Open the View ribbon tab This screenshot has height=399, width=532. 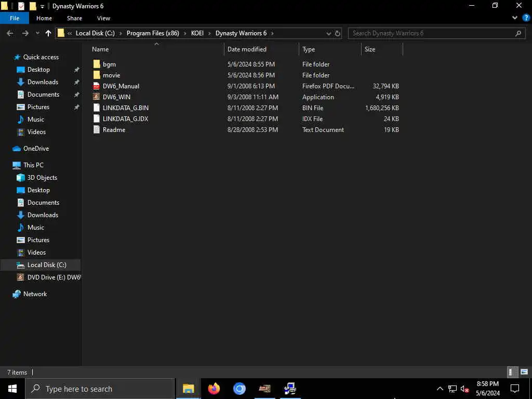(x=103, y=18)
